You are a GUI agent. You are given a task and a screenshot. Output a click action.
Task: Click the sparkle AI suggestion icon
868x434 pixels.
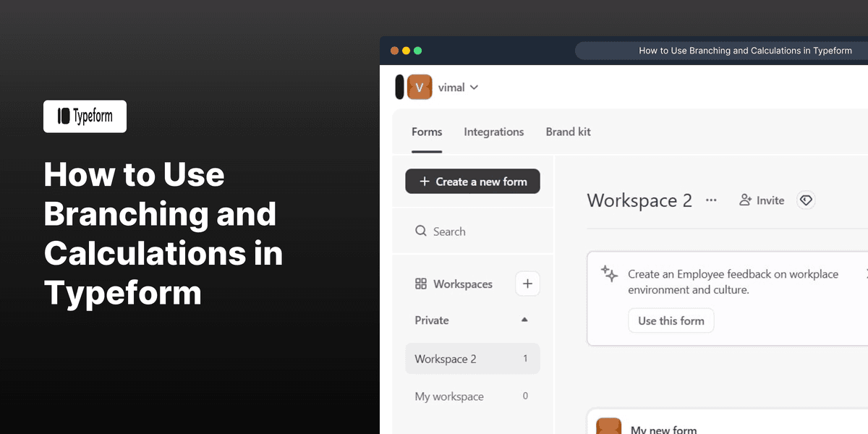pos(608,273)
